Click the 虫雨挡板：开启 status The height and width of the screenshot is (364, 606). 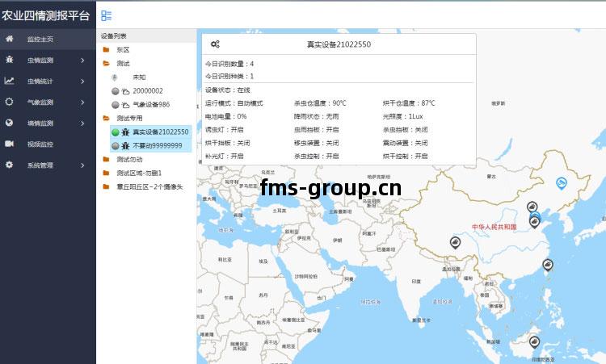click(316, 130)
